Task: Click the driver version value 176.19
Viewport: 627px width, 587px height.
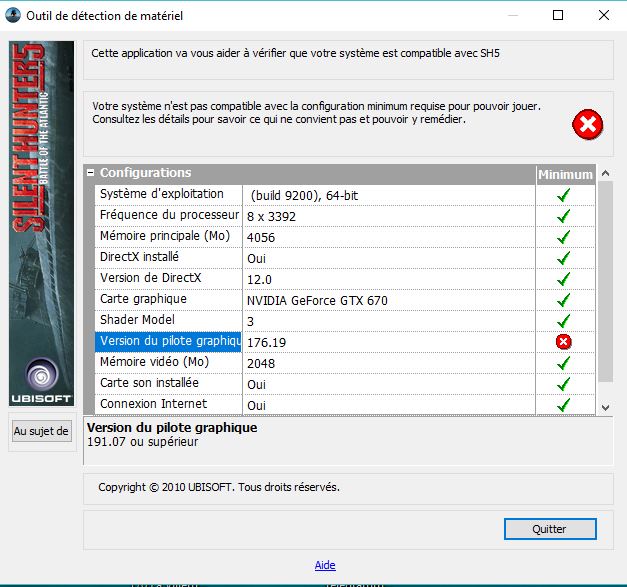Action: [x=266, y=343]
